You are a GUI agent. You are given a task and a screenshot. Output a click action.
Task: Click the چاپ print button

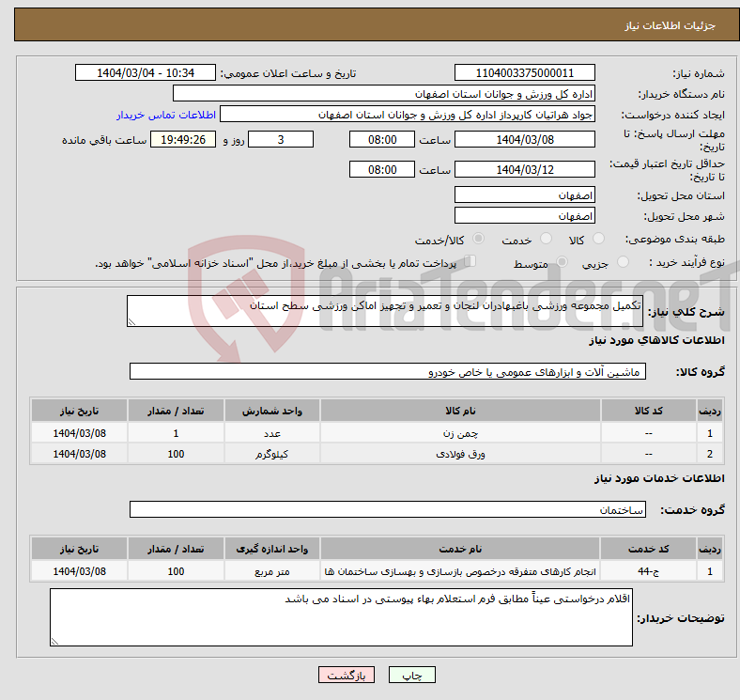pyautogui.click(x=412, y=675)
